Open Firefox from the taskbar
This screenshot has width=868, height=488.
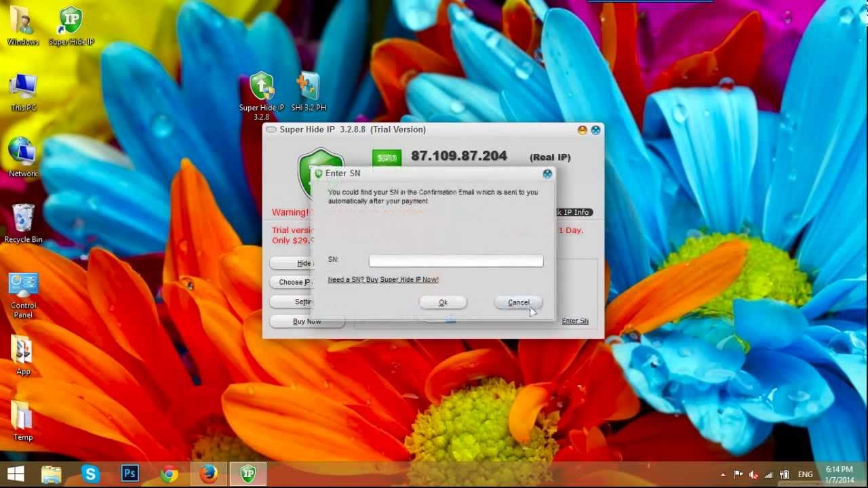tap(208, 474)
